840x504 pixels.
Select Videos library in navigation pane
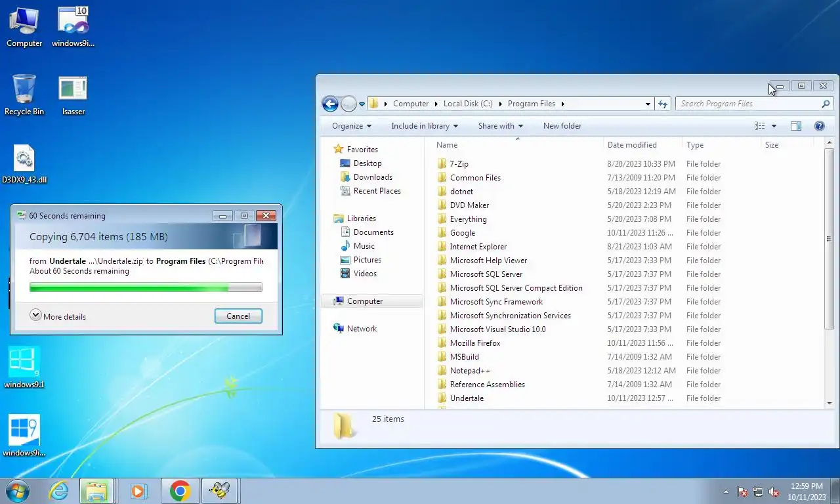tap(365, 273)
